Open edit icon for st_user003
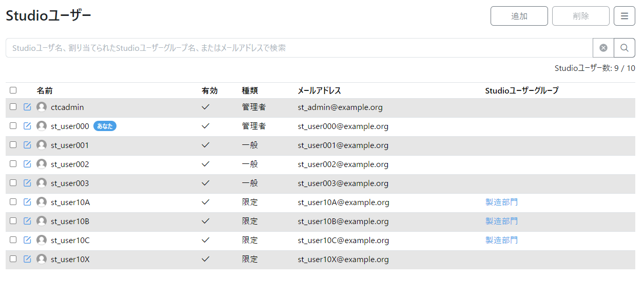Viewport: 644px width, 295px height. pyautogui.click(x=28, y=183)
